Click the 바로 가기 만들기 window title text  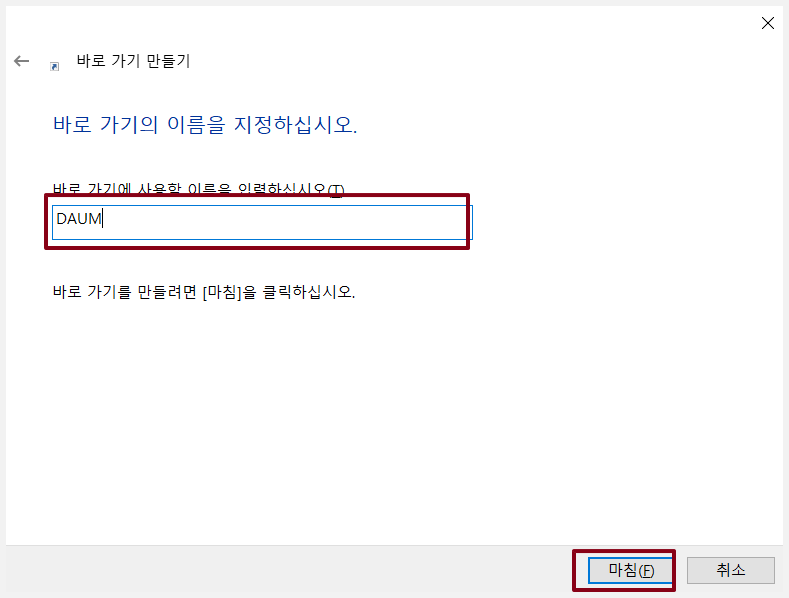click(x=133, y=61)
